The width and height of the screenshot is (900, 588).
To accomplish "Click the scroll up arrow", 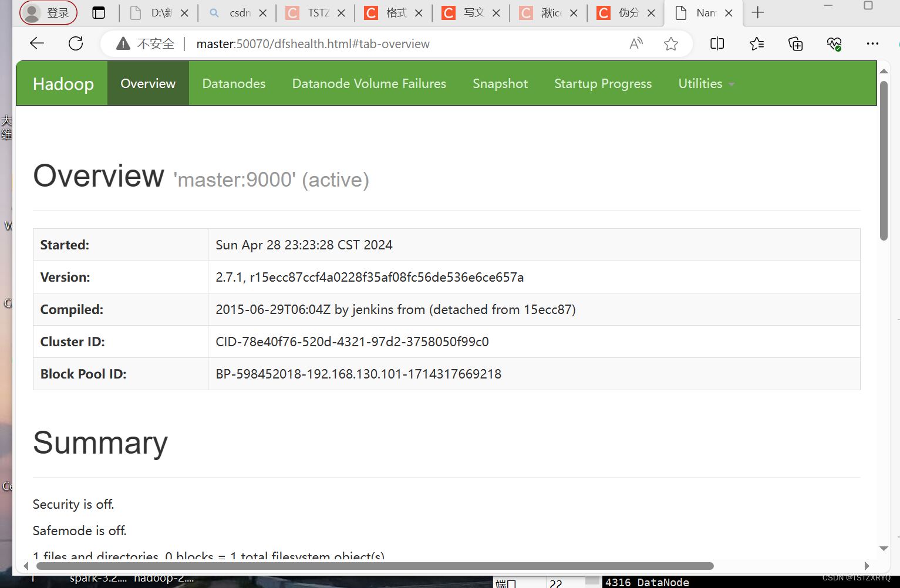I will (x=884, y=71).
